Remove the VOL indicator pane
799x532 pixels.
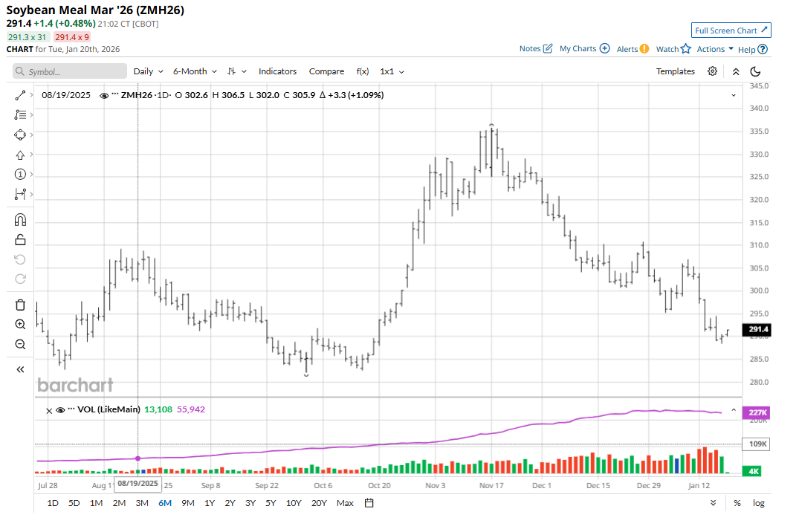[x=49, y=411]
